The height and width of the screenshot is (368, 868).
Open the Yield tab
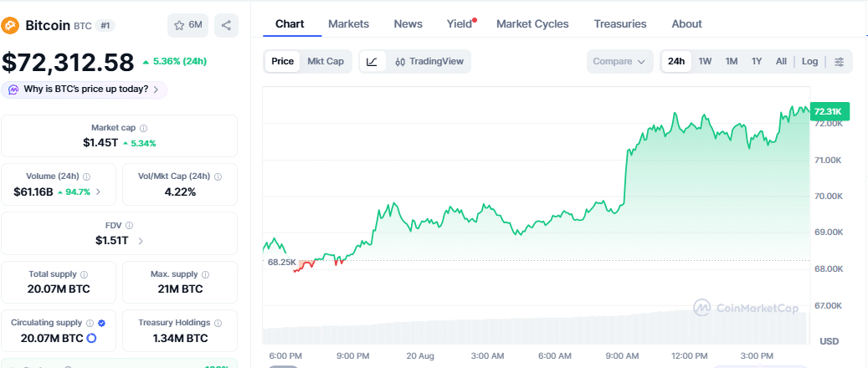(460, 23)
